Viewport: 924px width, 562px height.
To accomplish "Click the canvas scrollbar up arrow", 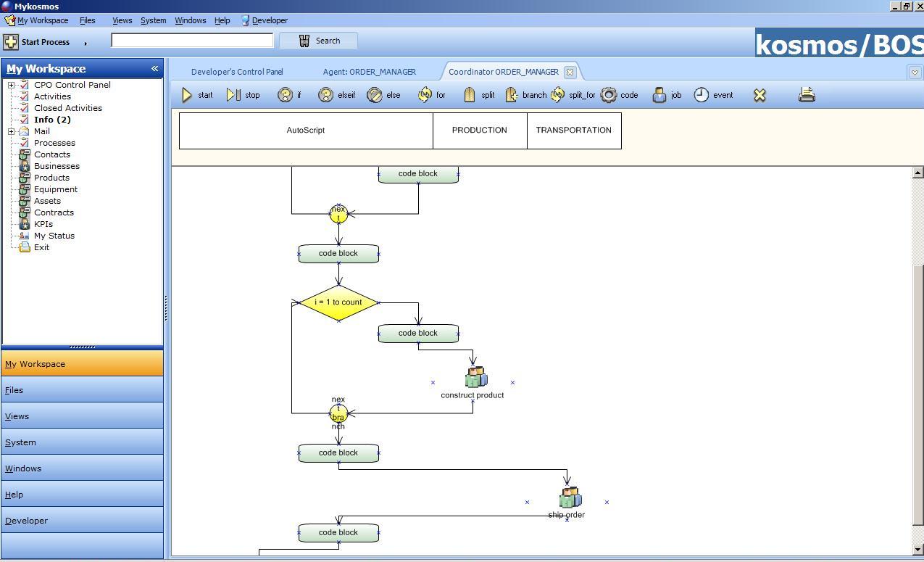I will tap(917, 173).
